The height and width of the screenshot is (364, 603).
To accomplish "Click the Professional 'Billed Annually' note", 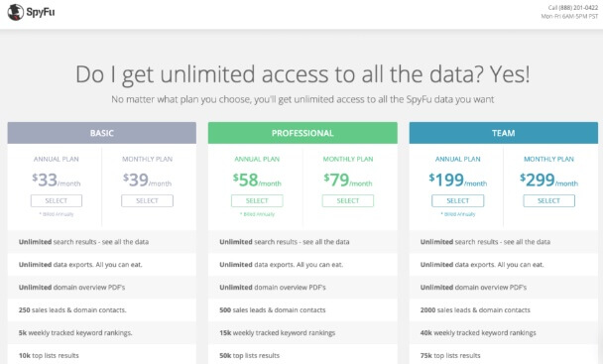I will [x=257, y=214].
